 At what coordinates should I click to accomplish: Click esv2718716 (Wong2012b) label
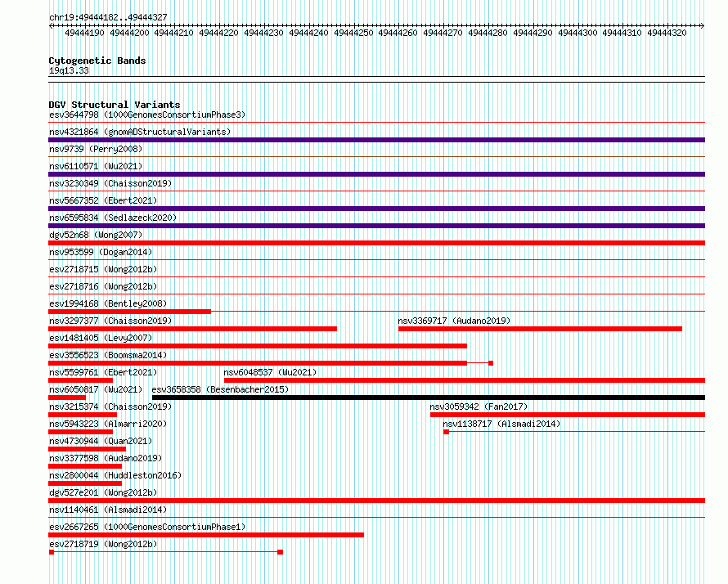pyautogui.click(x=103, y=286)
